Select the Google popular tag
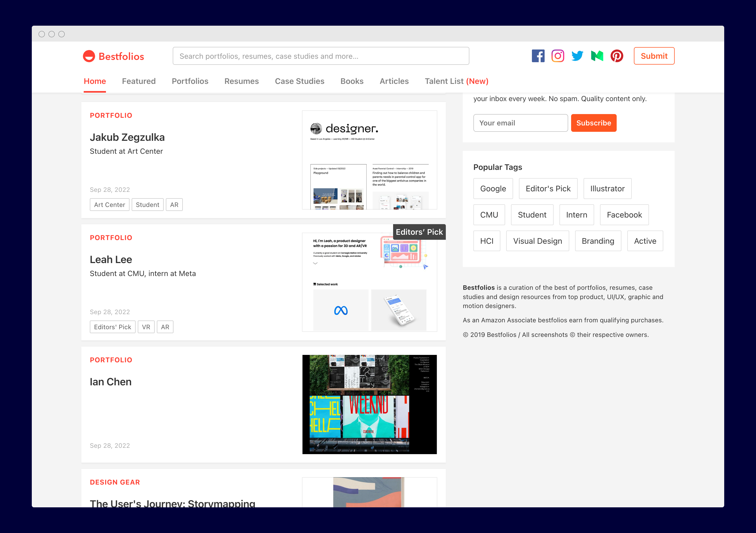 click(x=493, y=189)
